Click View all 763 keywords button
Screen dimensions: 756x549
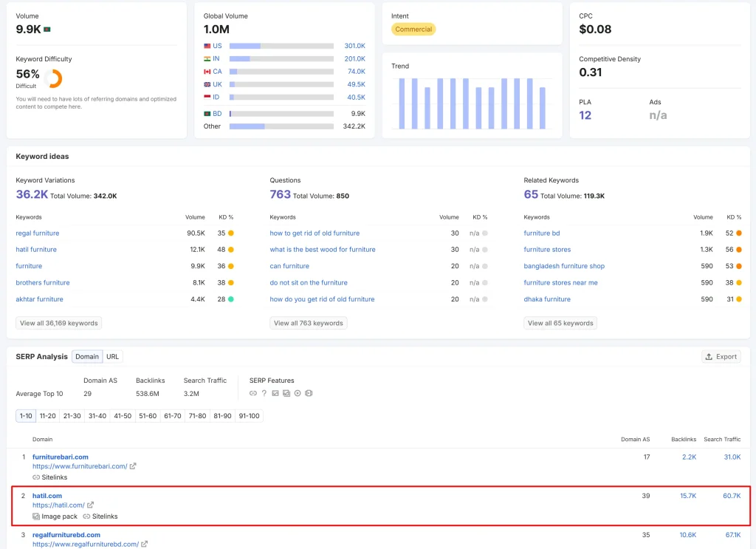tap(309, 323)
